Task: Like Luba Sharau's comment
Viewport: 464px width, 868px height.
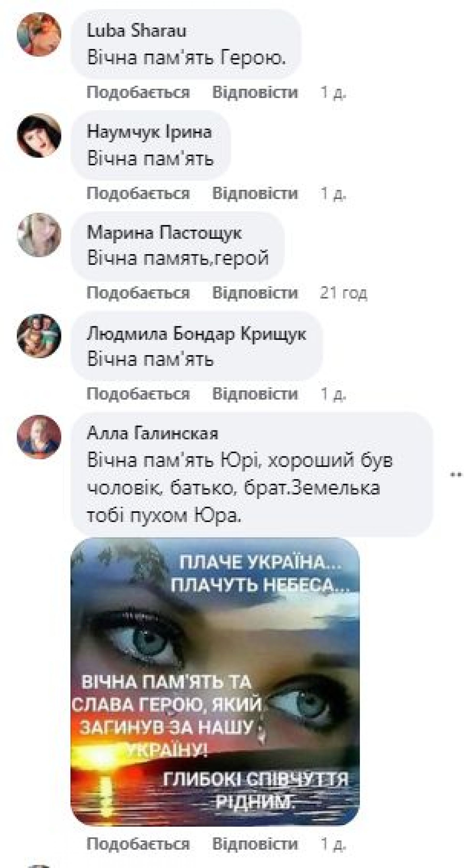Action: (x=138, y=92)
